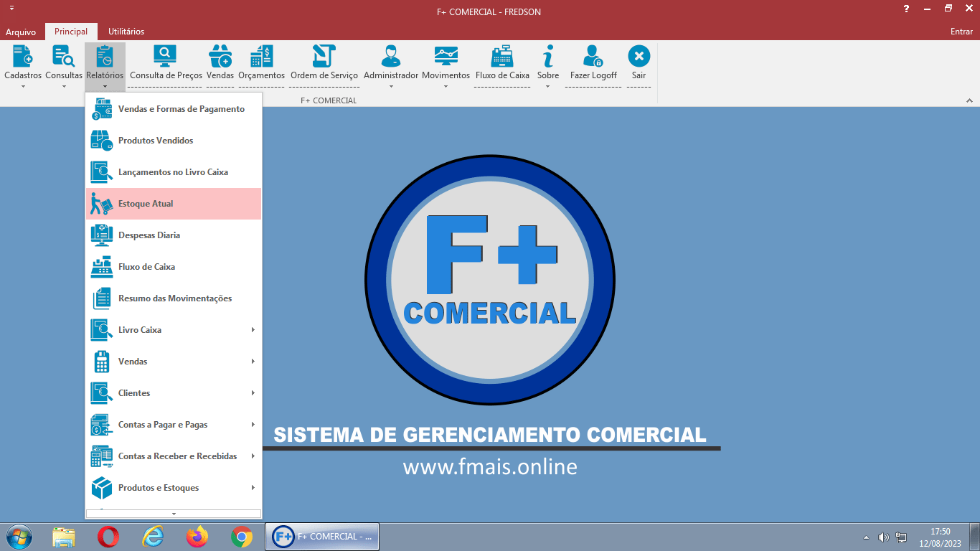This screenshot has width=980, height=551.
Task: Switch to the Utilitários tab
Action: click(126, 32)
